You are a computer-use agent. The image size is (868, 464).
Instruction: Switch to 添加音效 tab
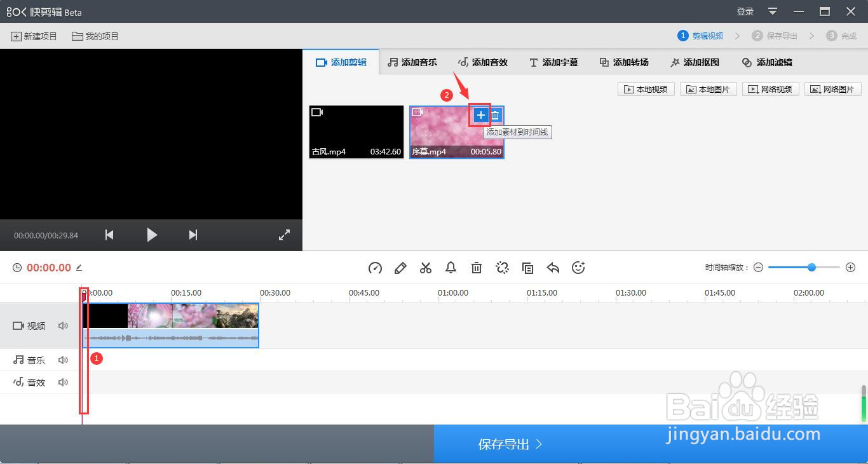pyautogui.click(x=483, y=62)
